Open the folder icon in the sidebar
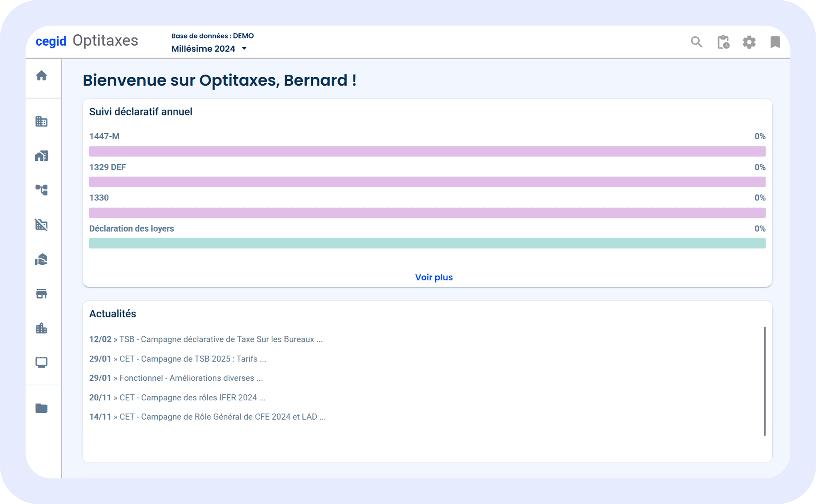This screenshot has width=816, height=504. point(42,408)
